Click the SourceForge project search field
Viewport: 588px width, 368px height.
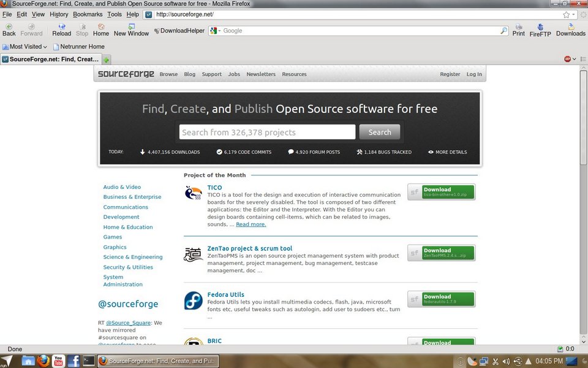coord(267,132)
